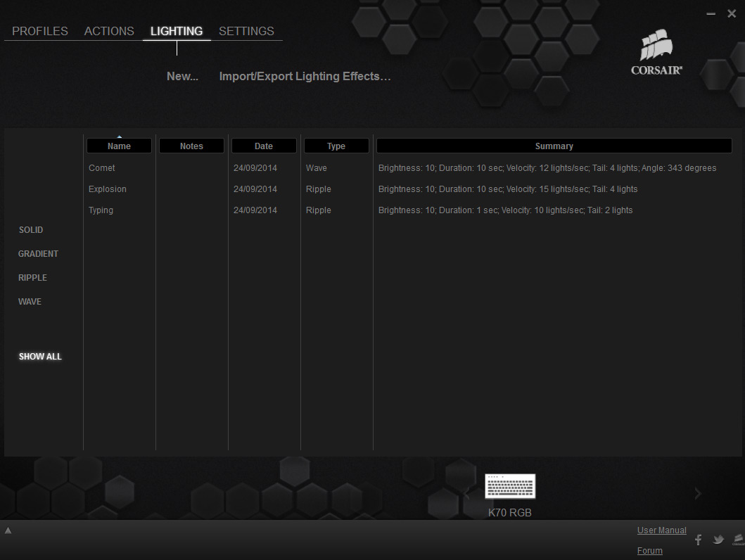Switch to the ACTIONS tab
745x560 pixels.
[x=109, y=32]
